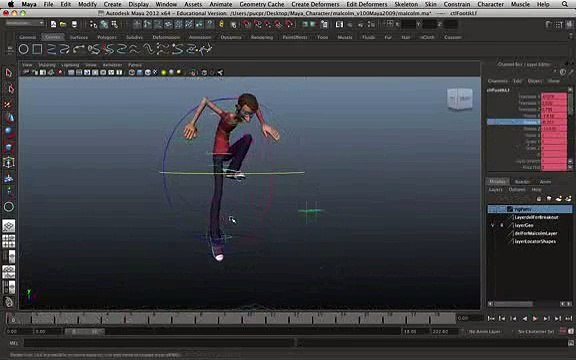Switch to Anim layer tab
The image size is (576, 360).
tap(545, 181)
